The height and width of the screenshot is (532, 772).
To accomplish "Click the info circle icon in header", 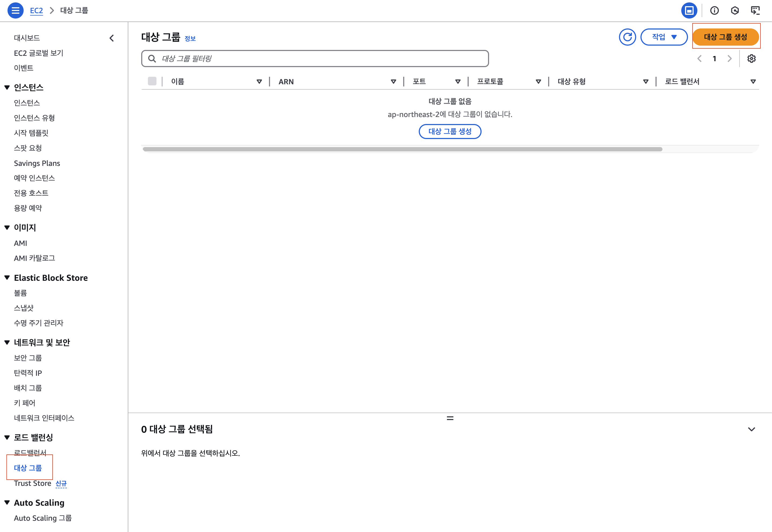I will pyautogui.click(x=714, y=11).
